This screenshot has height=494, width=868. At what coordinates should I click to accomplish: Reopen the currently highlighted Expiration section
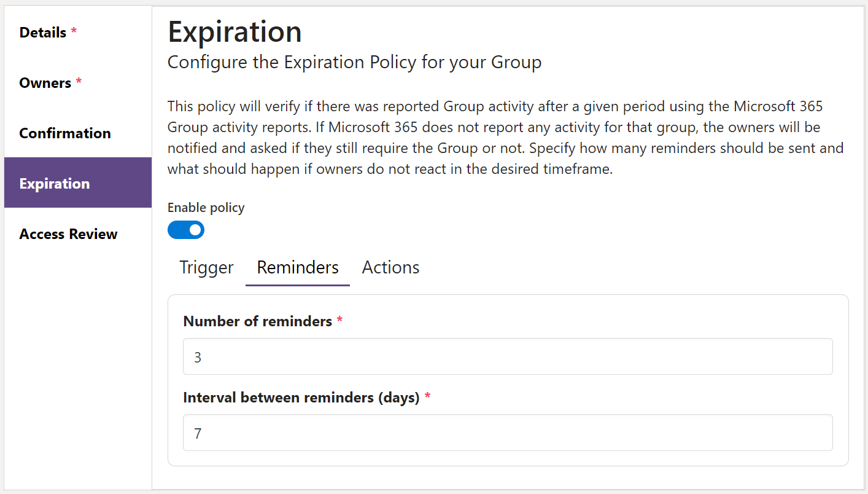(x=55, y=183)
